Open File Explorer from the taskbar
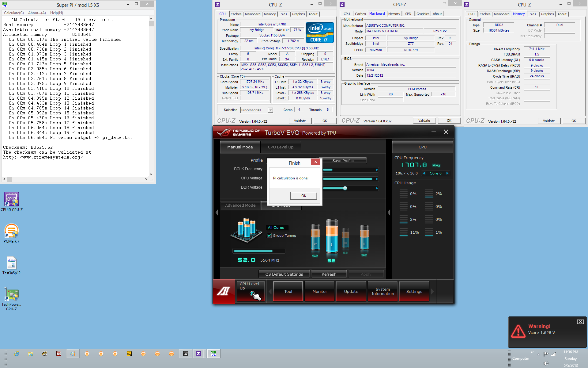588x368 pixels. click(x=31, y=354)
